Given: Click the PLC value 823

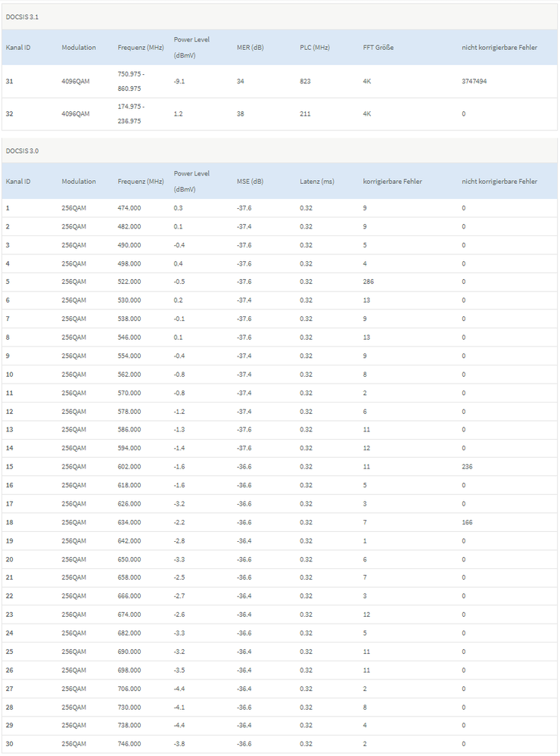Looking at the screenshot, I should (x=305, y=81).
